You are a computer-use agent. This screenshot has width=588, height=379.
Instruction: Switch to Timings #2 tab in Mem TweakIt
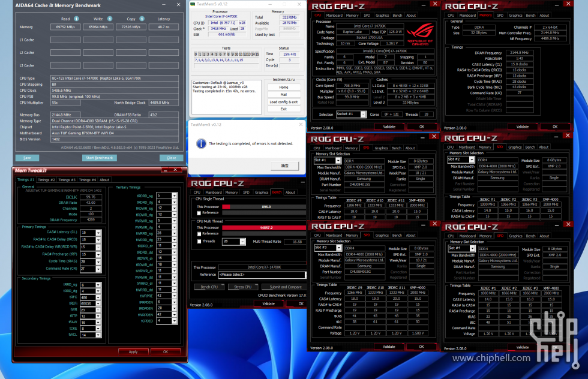tap(46, 180)
